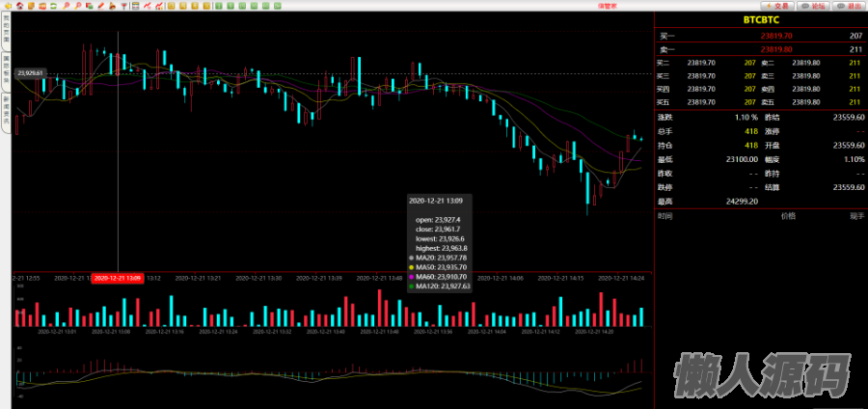Open the red funnel filter icon
868x409 pixels.
(123, 6)
